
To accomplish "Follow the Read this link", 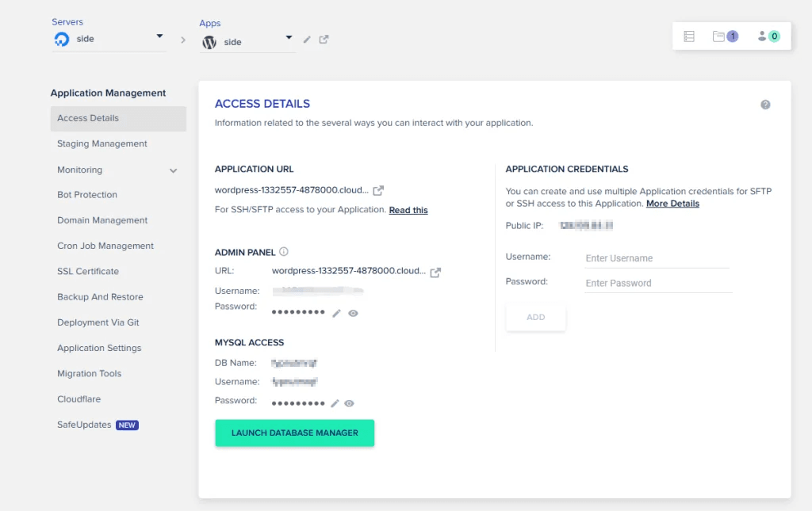I will click(x=408, y=210).
